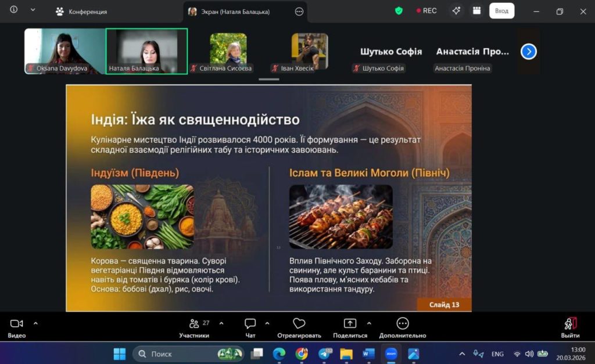This screenshot has width=595, height=364.
Task: Click the Share screen (Поделиться) icon
Action: (x=350, y=324)
